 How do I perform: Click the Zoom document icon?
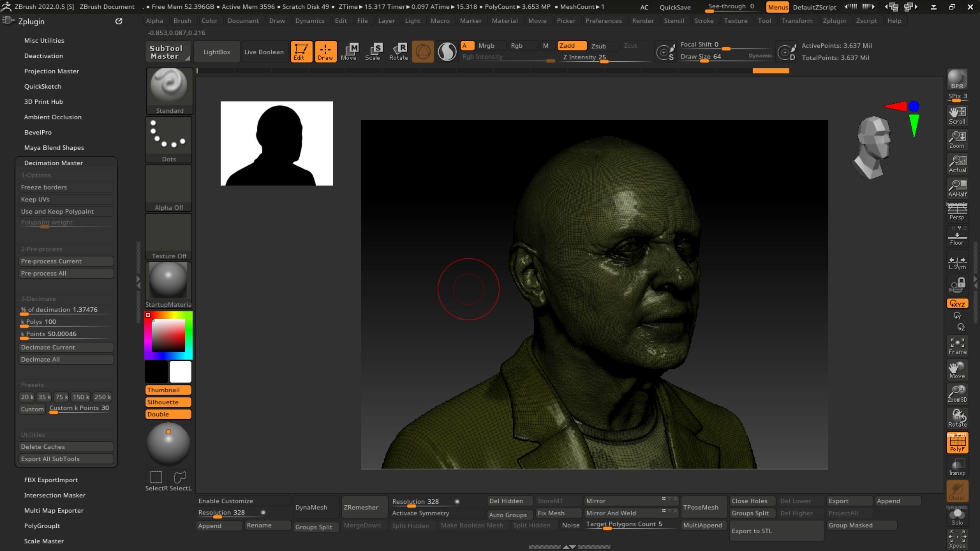pyautogui.click(x=957, y=140)
